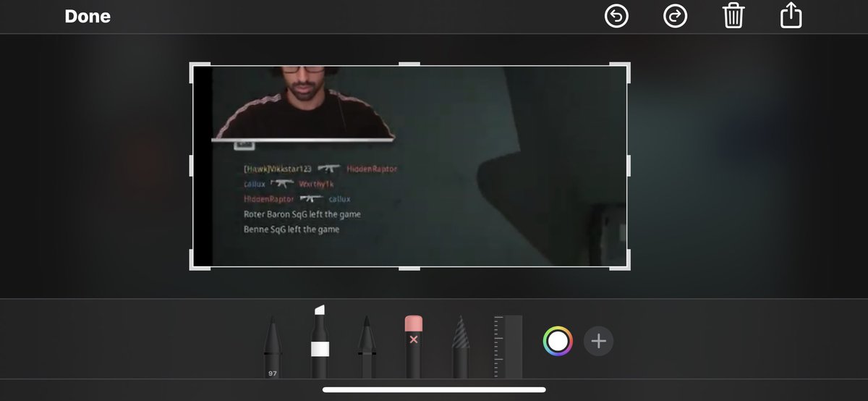868x401 pixels.
Task: Grab the bottom-right crop corner handle
Action: (x=621, y=261)
